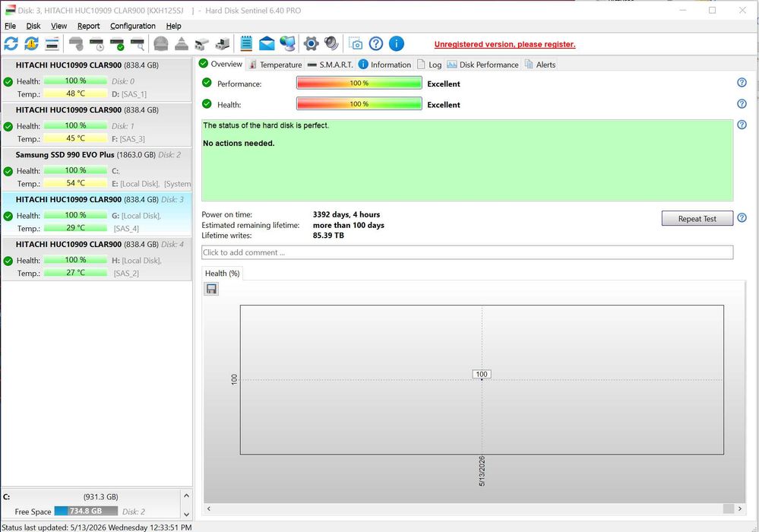This screenshot has width=759, height=532.
Task: Click the "more than 100 days" lifetime value
Action: [349, 225]
